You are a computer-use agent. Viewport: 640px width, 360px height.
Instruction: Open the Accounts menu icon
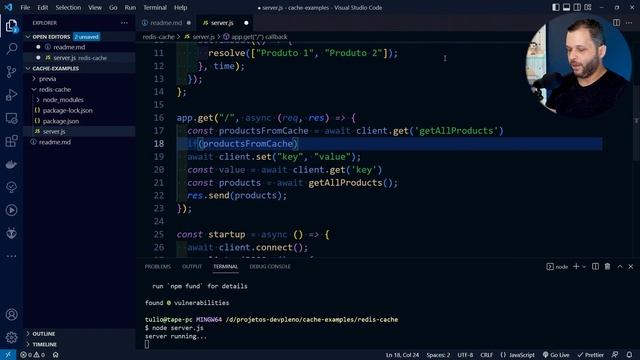11,315
